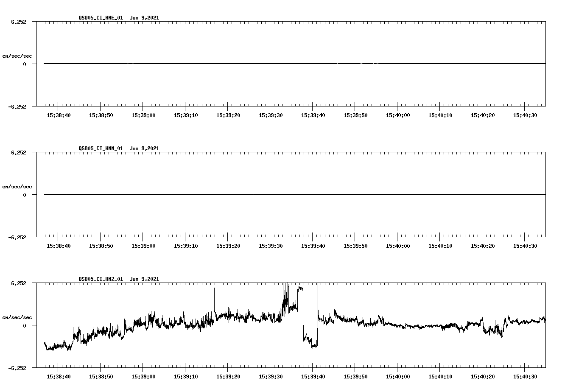Click 15:39:10 time label under HNE plot

(186, 115)
